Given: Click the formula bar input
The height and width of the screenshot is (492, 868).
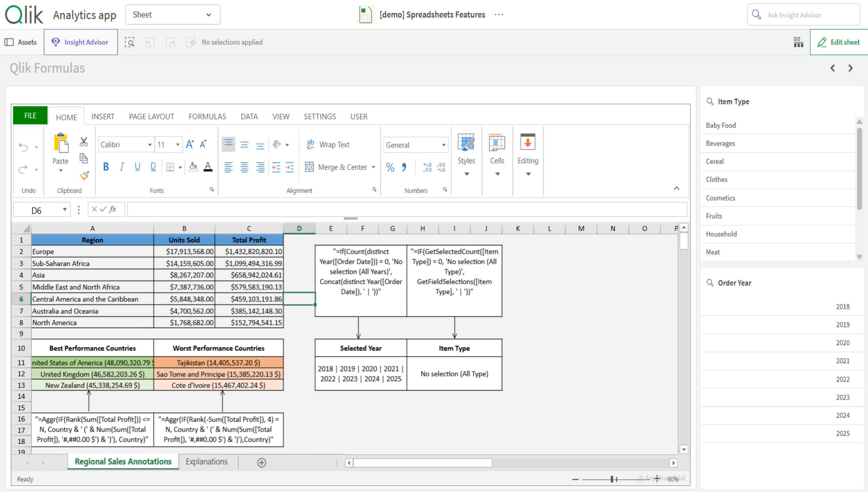Looking at the screenshot, I should click(x=407, y=210).
